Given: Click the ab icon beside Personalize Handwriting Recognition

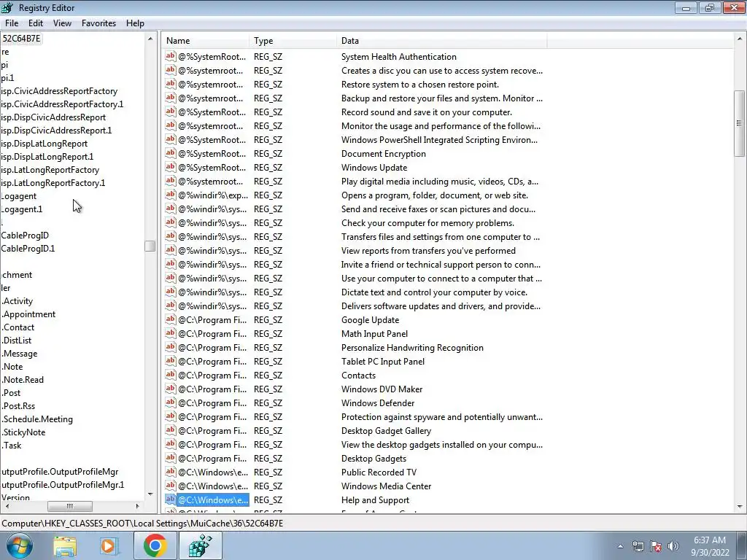Looking at the screenshot, I should pos(171,347).
